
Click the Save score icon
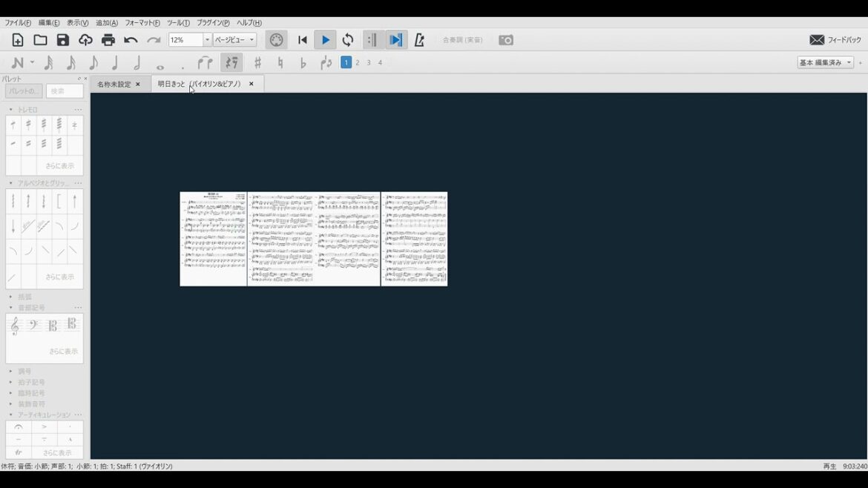[63, 40]
